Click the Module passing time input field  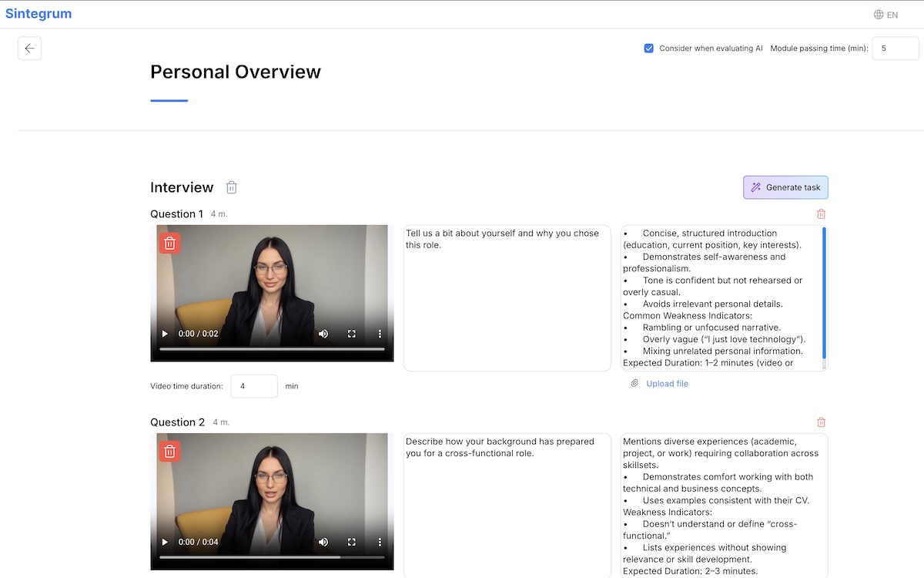(895, 48)
